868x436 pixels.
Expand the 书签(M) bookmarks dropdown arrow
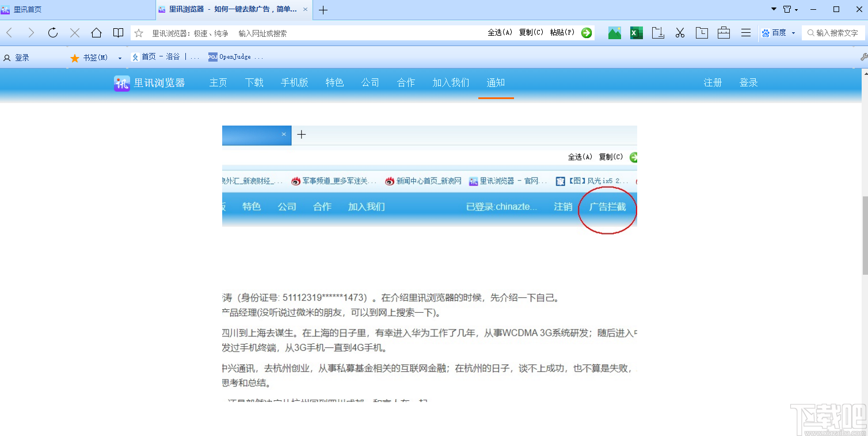point(120,58)
